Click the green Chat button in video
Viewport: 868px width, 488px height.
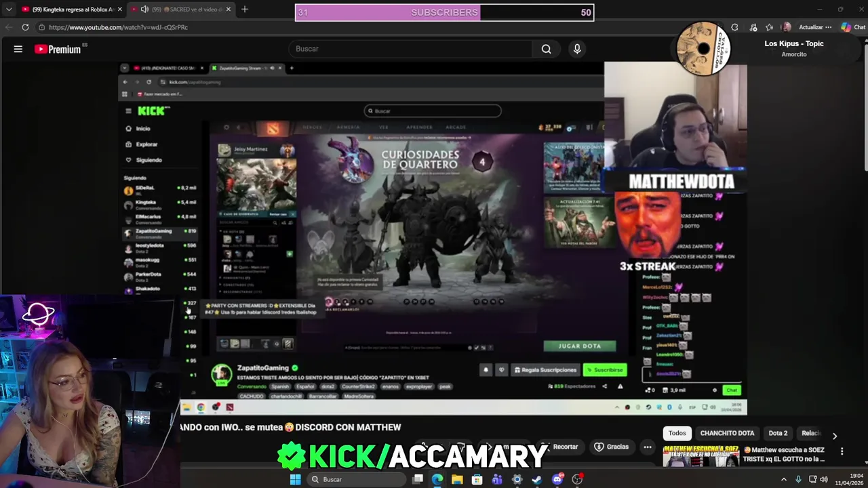(731, 390)
